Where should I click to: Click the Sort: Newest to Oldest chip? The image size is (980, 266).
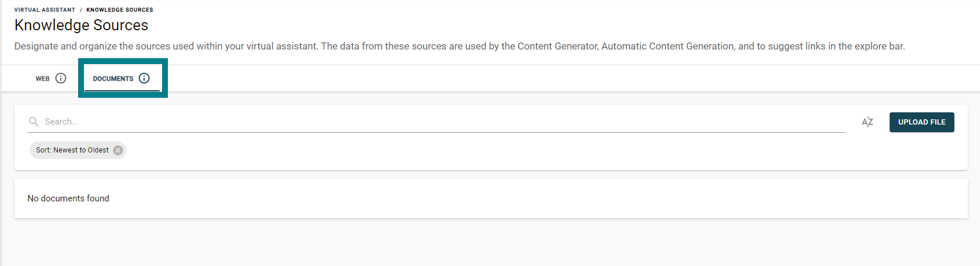(x=72, y=150)
